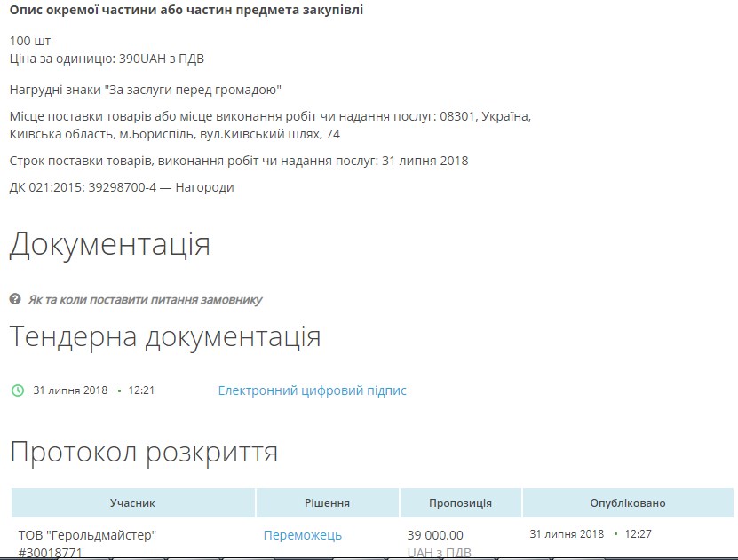
Task: Select supplier name ТОВ "Герольдмайстер"
Action: click(x=85, y=534)
